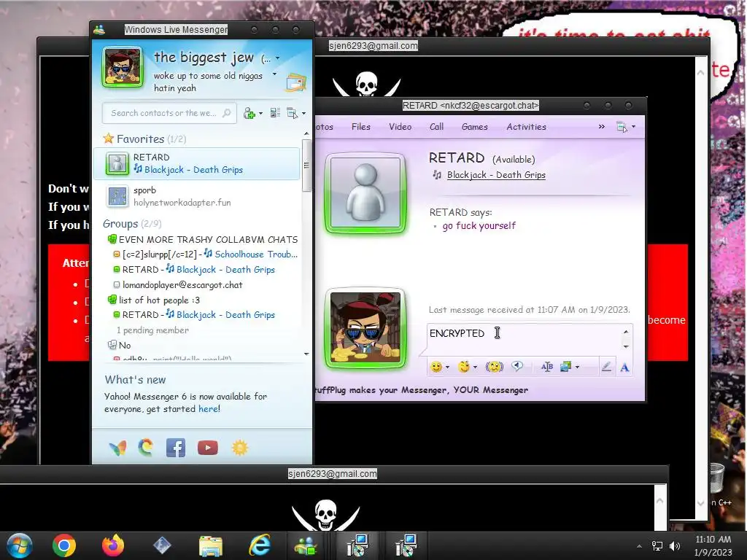Open the Add contact dropdown arrow
Image resolution: width=747 pixels, height=560 pixels.
tap(260, 113)
